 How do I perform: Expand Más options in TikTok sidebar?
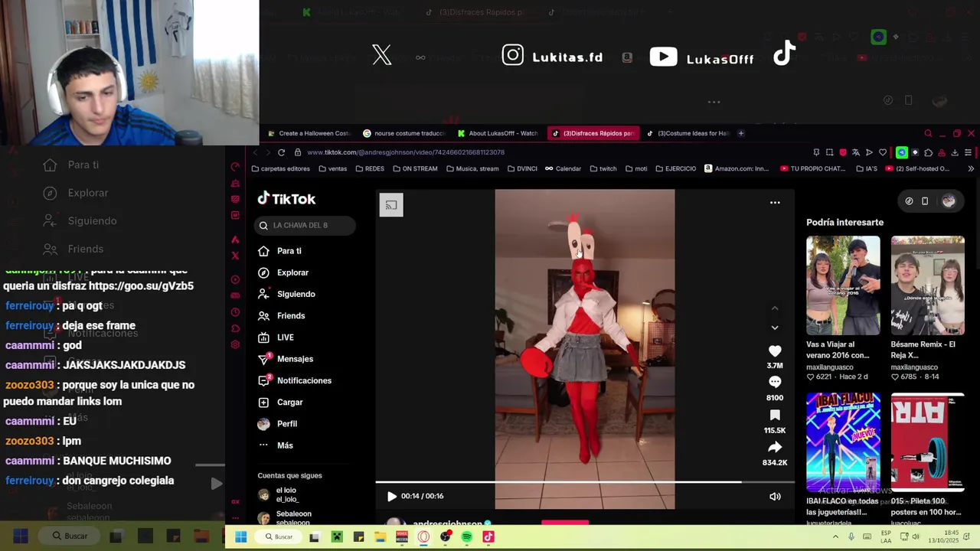click(276, 445)
